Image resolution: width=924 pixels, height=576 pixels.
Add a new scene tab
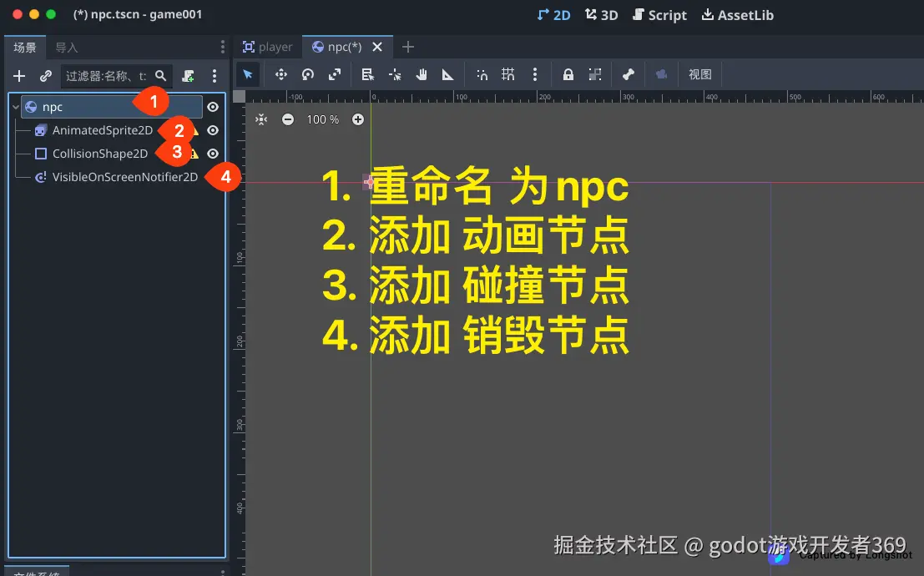pos(408,47)
